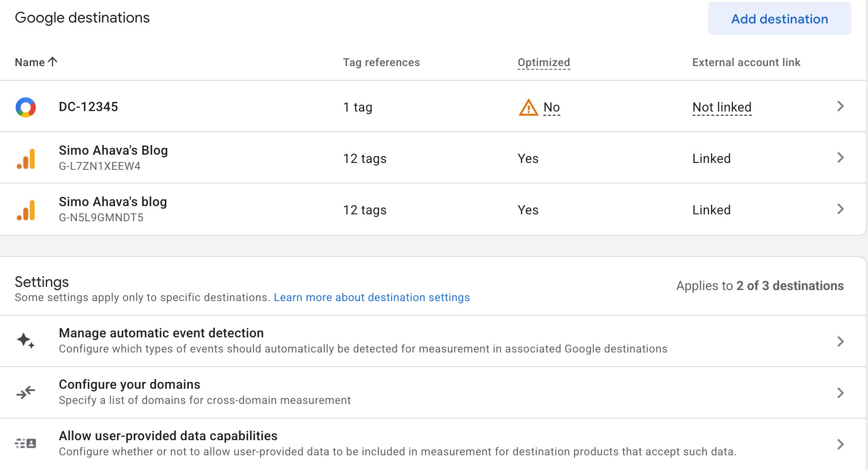This screenshot has height=470, width=868.
Task: Click the Optimized column header
Action: click(x=544, y=62)
